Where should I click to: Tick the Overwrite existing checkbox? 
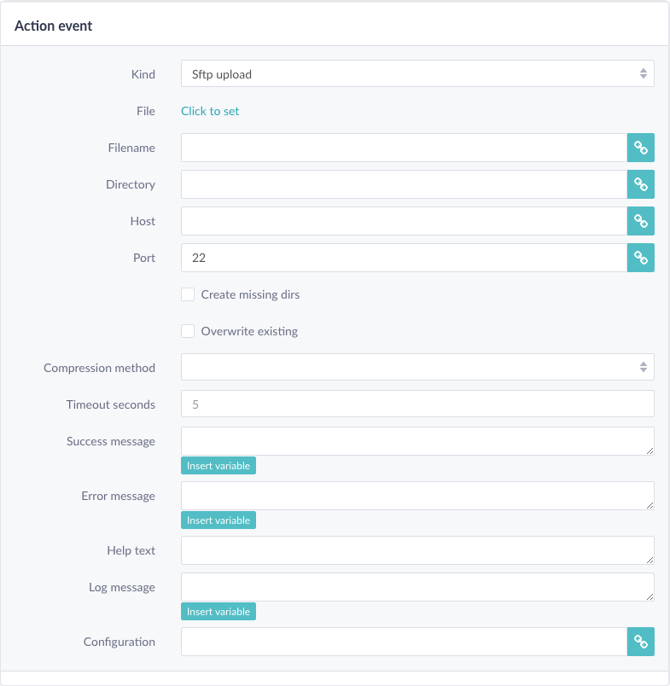point(188,331)
